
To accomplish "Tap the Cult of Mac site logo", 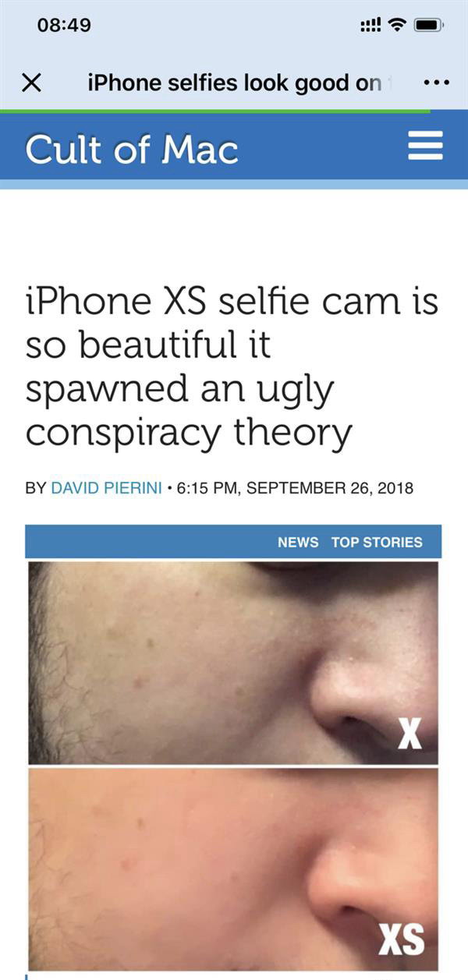I will (132, 149).
